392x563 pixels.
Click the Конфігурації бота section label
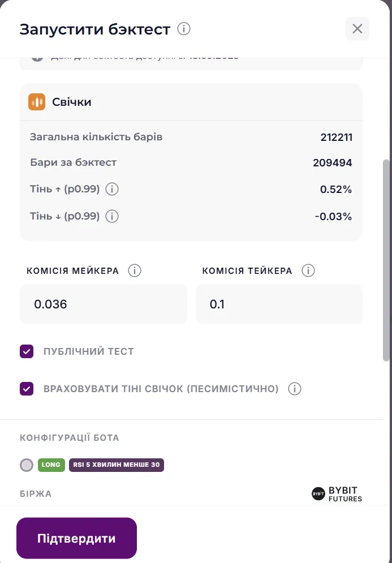point(68,437)
